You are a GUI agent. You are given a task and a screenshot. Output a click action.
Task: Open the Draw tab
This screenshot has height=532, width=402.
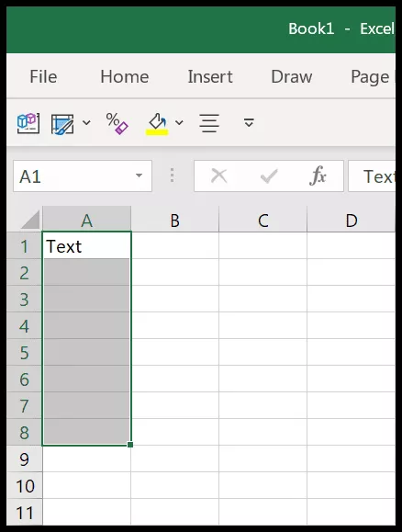tap(292, 76)
